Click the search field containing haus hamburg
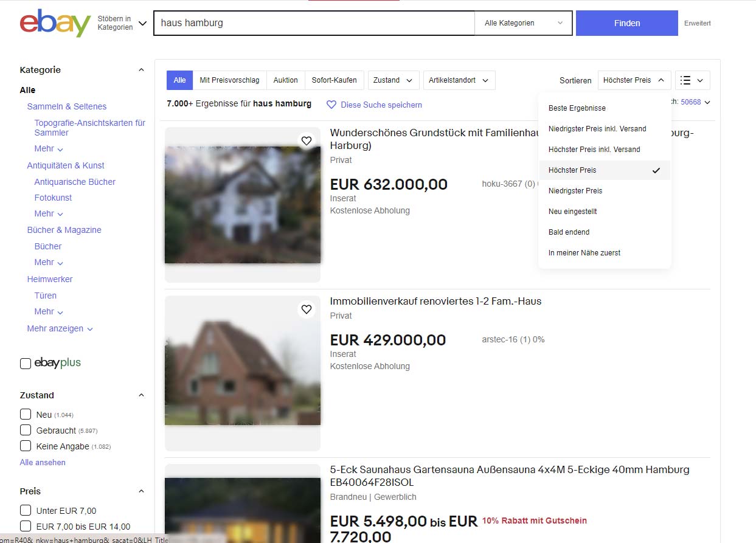This screenshot has height=543, width=756. tap(314, 23)
